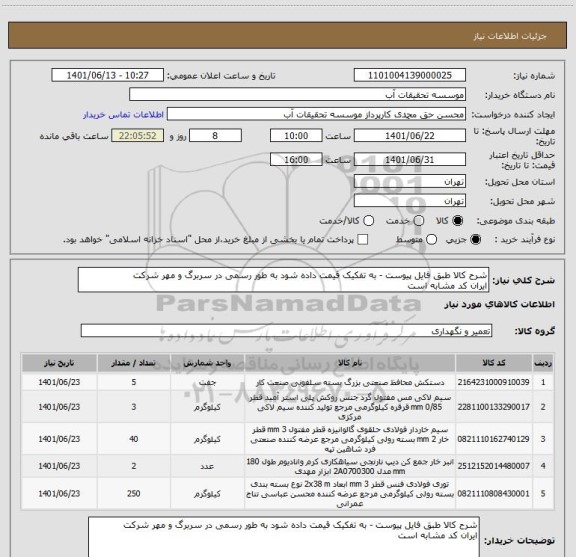
Task: Click the page header جزئیات اطلاعات نیاز
Action: coord(510,36)
